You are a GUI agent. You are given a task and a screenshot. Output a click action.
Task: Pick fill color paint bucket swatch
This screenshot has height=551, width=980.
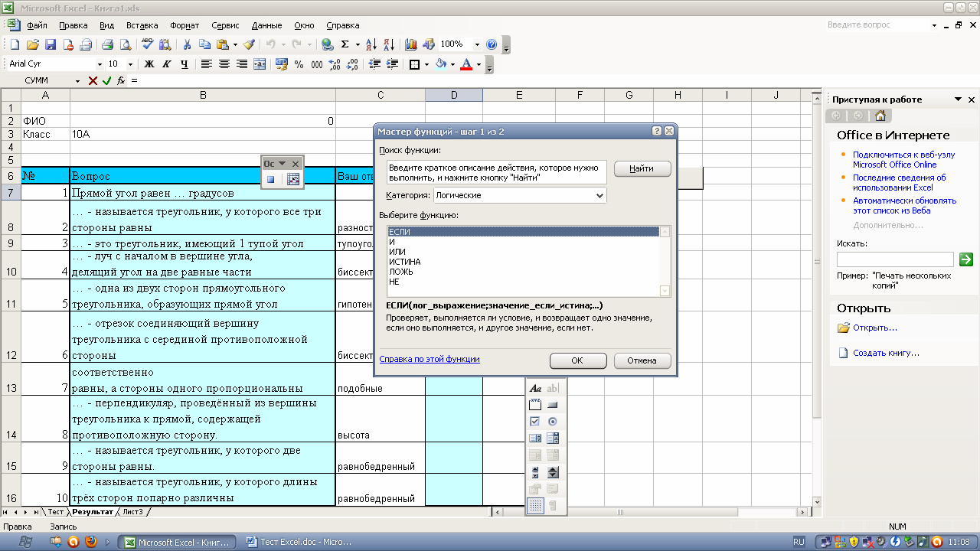point(440,64)
